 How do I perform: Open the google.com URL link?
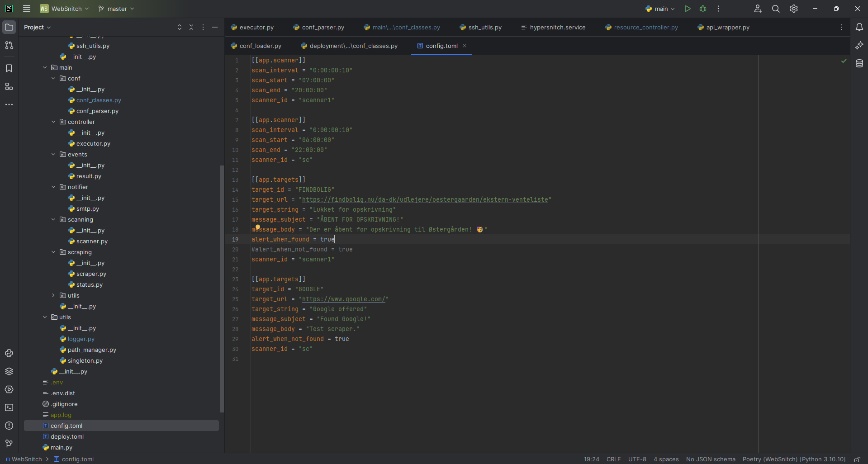[344, 299]
